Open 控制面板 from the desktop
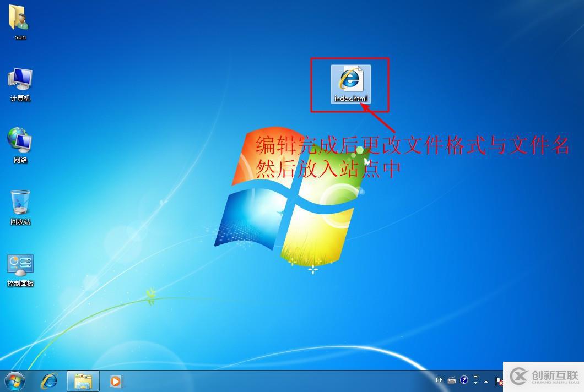Image resolution: width=584 pixels, height=392 pixels. tap(20, 266)
